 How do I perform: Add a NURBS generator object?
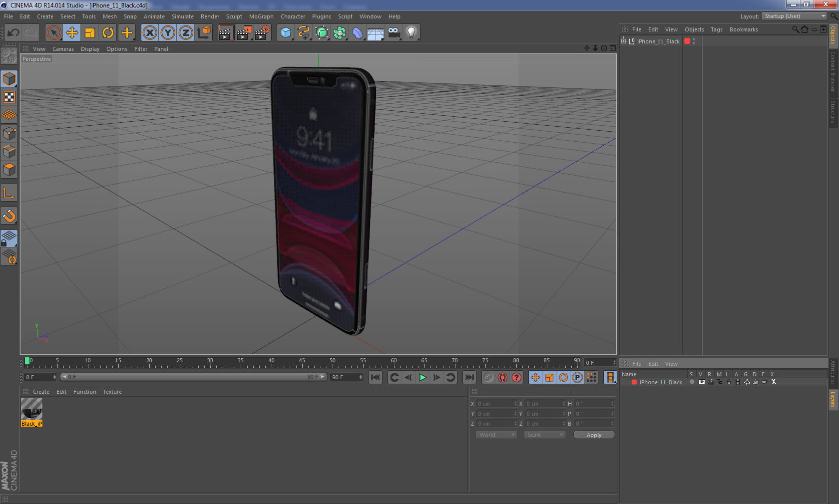tap(322, 33)
